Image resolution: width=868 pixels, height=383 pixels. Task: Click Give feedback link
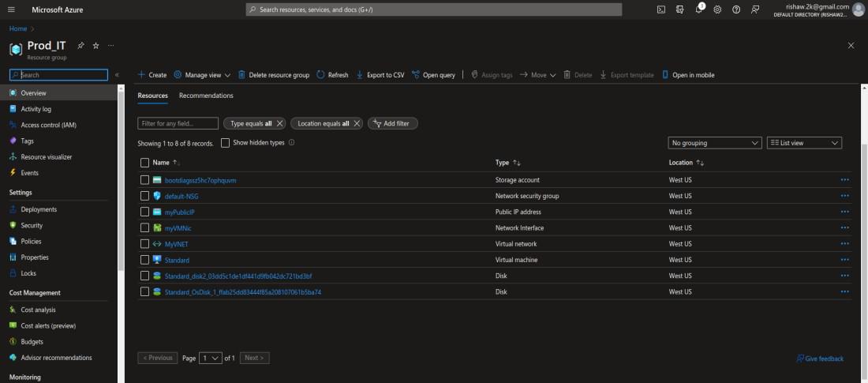click(820, 359)
